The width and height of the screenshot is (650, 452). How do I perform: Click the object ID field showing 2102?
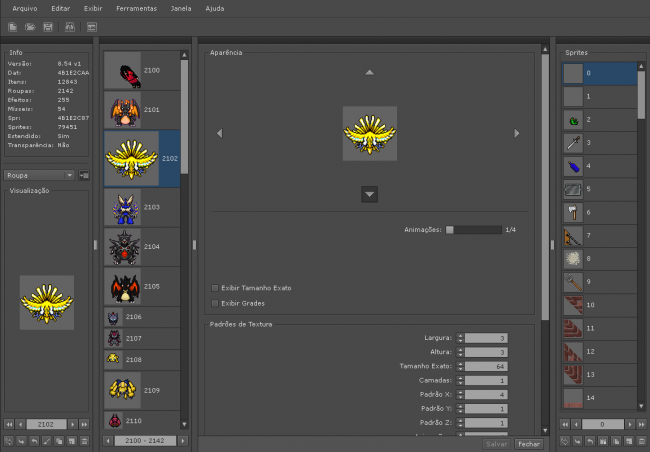pyautogui.click(x=46, y=424)
